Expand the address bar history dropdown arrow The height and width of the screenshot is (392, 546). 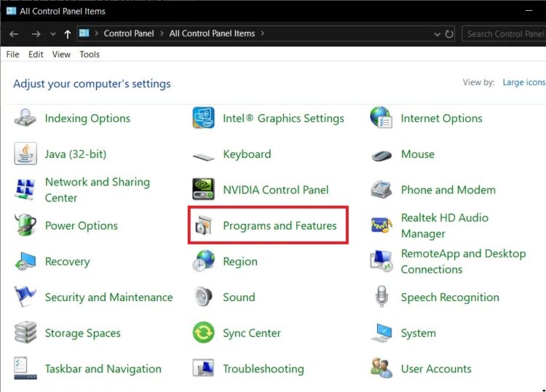coord(436,33)
